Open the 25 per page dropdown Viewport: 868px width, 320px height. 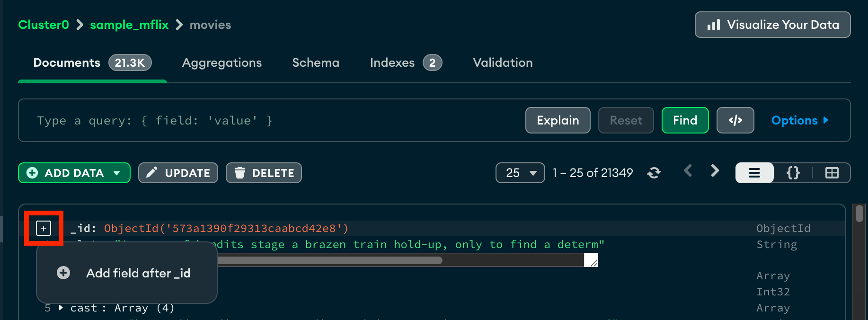520,173
